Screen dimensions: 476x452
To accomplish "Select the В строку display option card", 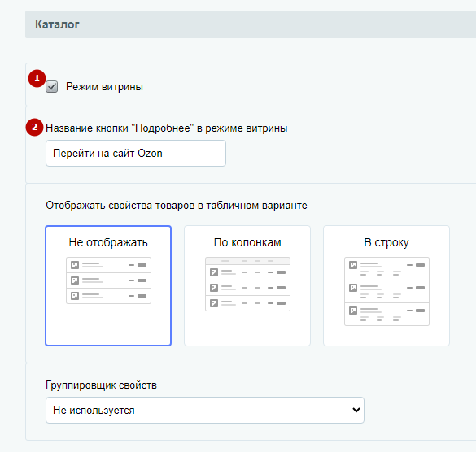I will pyautogui.click(x=386, y=285).
